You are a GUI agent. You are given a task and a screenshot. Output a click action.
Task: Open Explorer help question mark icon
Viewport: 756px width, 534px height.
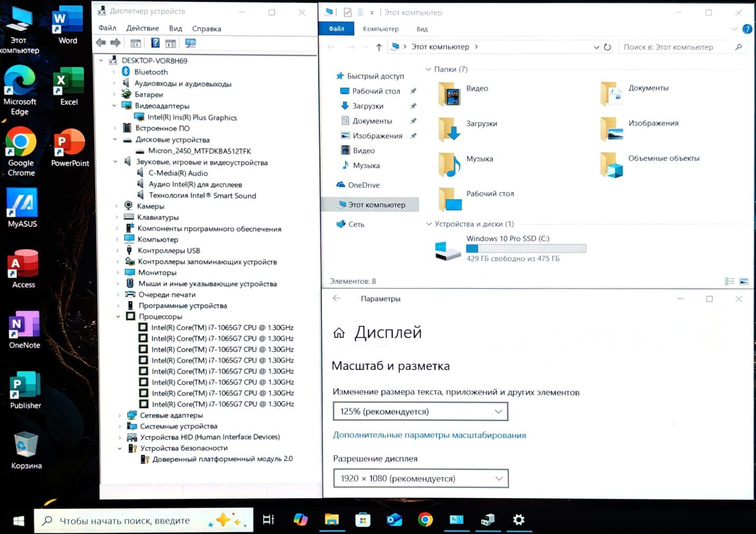click(747, 29)
